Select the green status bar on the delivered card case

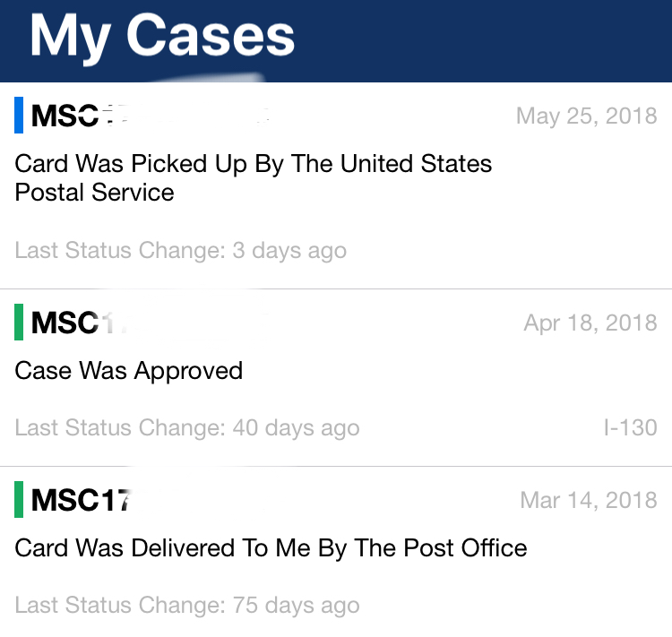coord(19,499)
